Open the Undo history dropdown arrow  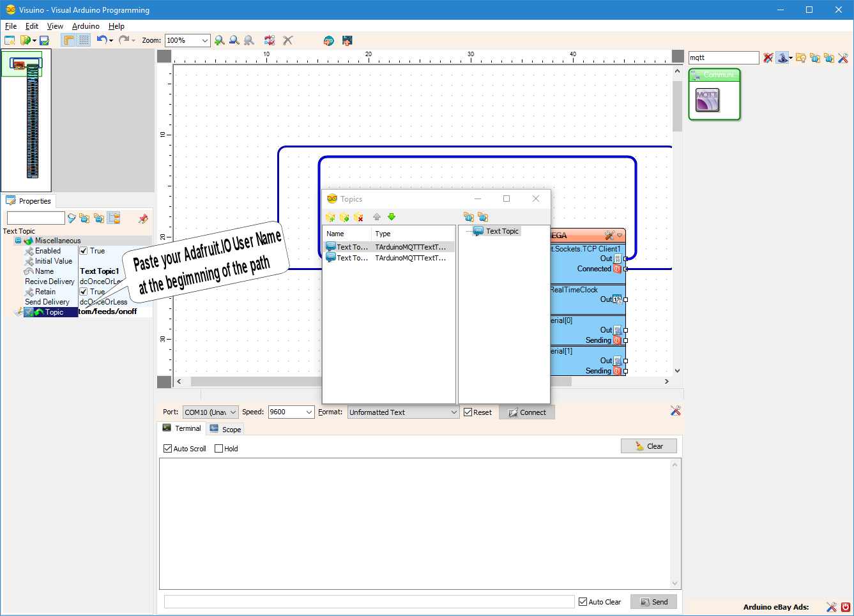(111, 41)
